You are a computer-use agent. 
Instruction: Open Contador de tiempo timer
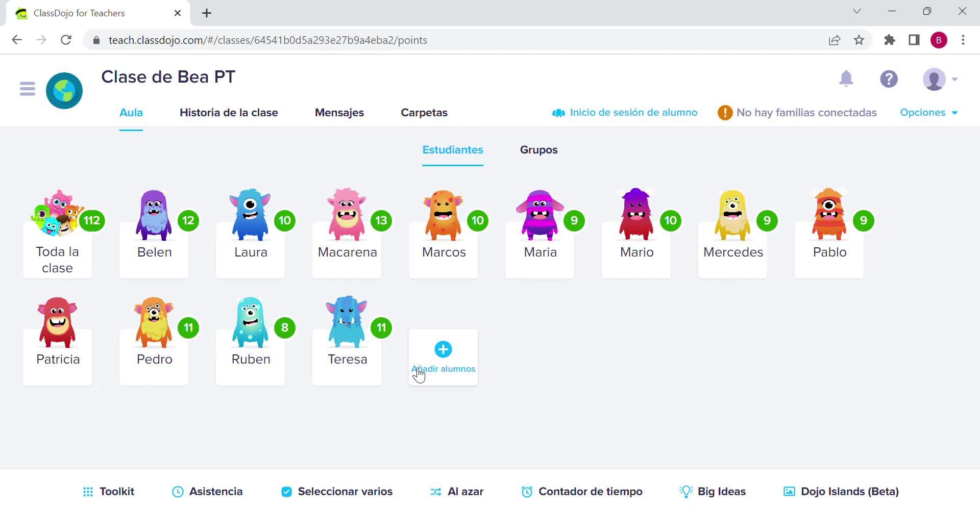click(x=582, y=492)
